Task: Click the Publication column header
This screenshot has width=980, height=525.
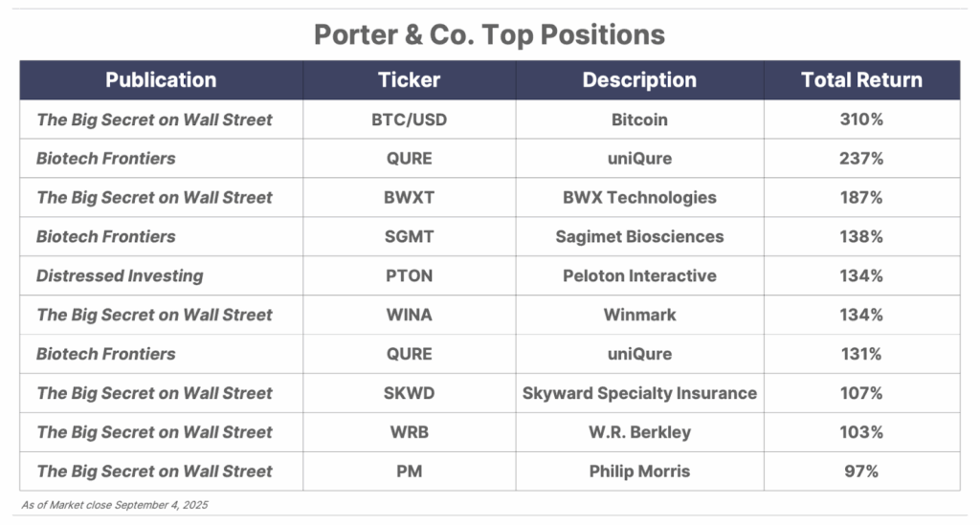Action: tap(161, 80)
